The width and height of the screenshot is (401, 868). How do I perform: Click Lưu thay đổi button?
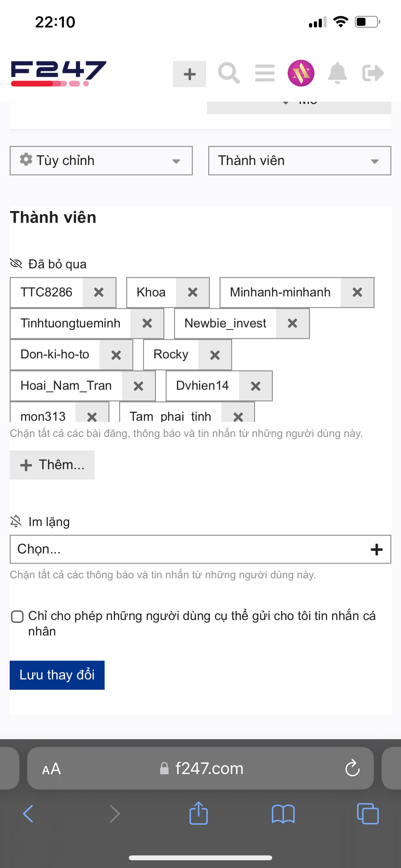point(57,675)
